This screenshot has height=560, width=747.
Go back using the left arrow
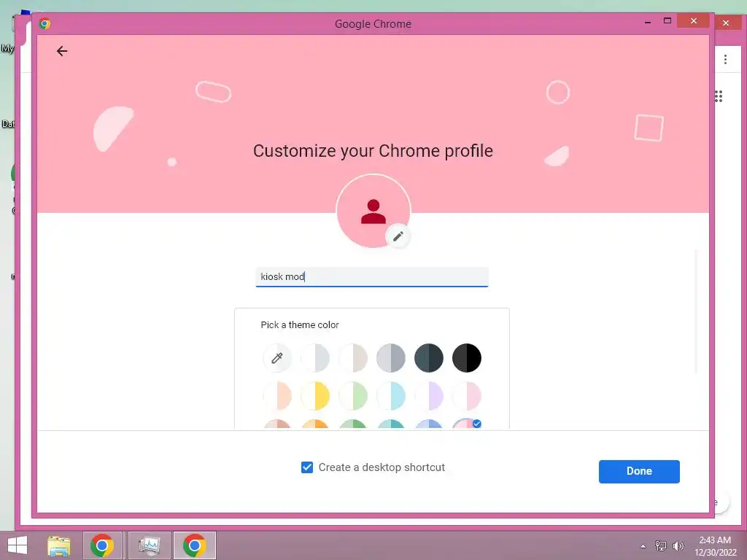tap(62, 51)
